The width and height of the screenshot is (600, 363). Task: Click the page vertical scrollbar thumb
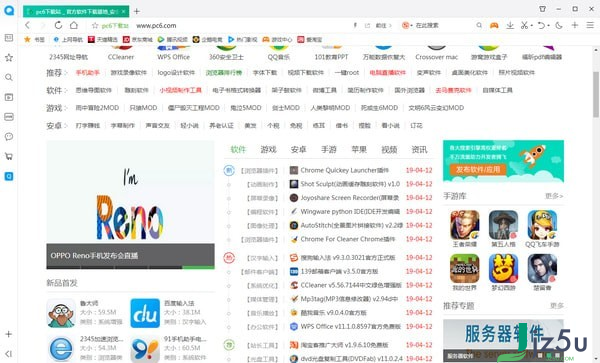[596, 94]
